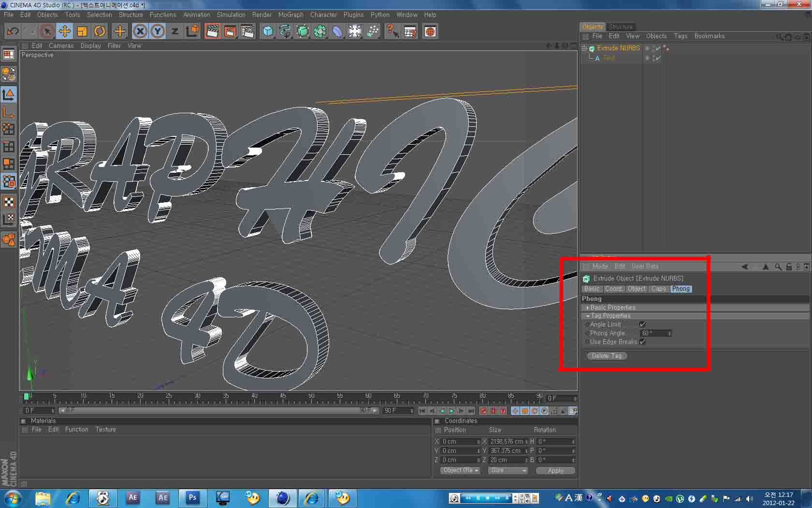Click the Attribute Manager search icon
The height and width of the screenshot is (508, 812).
click(x=778, y=267)
